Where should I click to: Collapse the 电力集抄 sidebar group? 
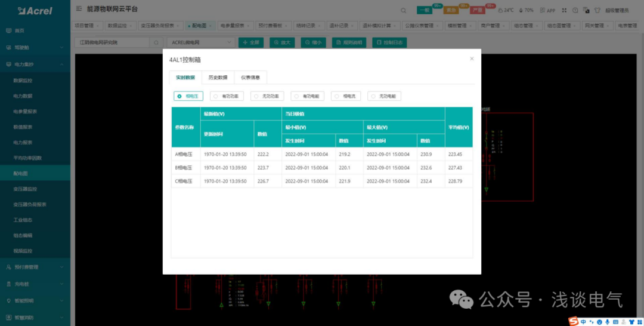tap(35, 64)
